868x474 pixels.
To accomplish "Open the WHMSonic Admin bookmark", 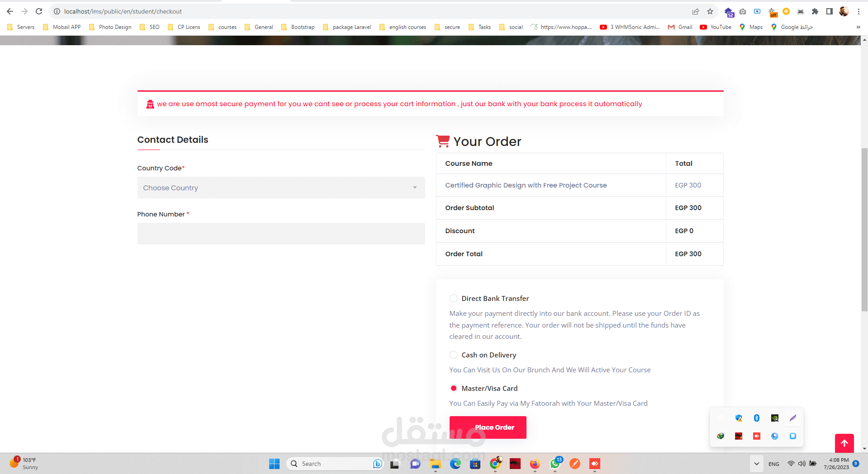I will [x=630, y=27].
